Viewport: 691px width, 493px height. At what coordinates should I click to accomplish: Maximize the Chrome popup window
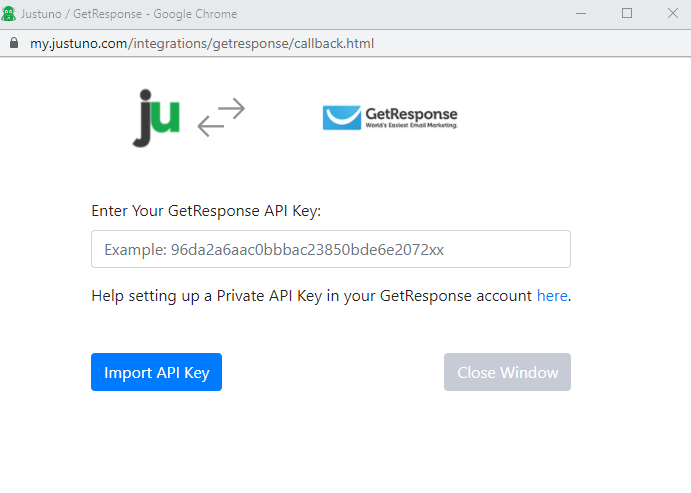tap(627, 13)
